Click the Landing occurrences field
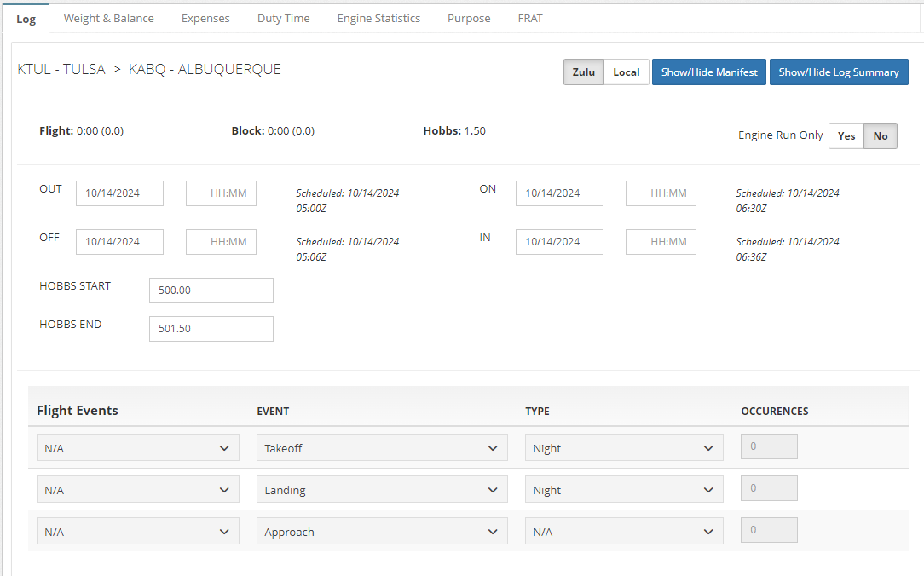Image resolution: width=924 pixels, height=576 pixels. pos(769,488)
